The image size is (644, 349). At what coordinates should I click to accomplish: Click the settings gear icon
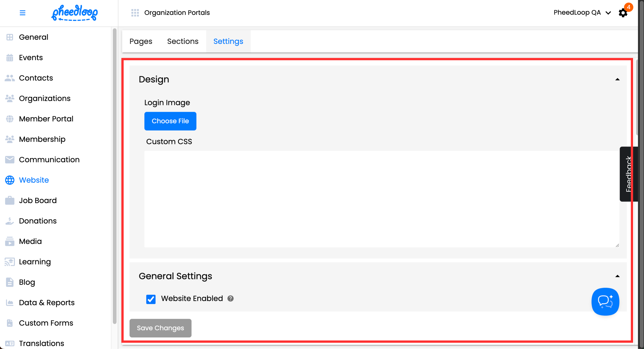(623, 13)
